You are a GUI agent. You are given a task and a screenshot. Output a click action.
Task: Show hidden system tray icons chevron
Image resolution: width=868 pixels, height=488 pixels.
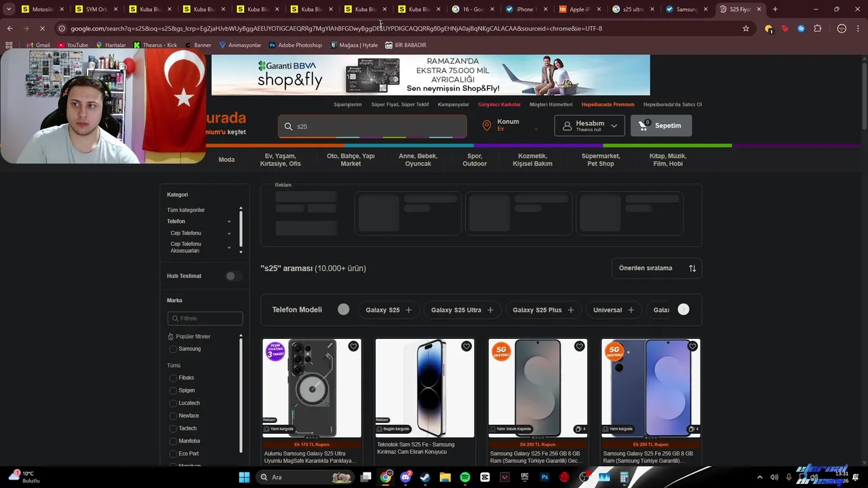759,477
